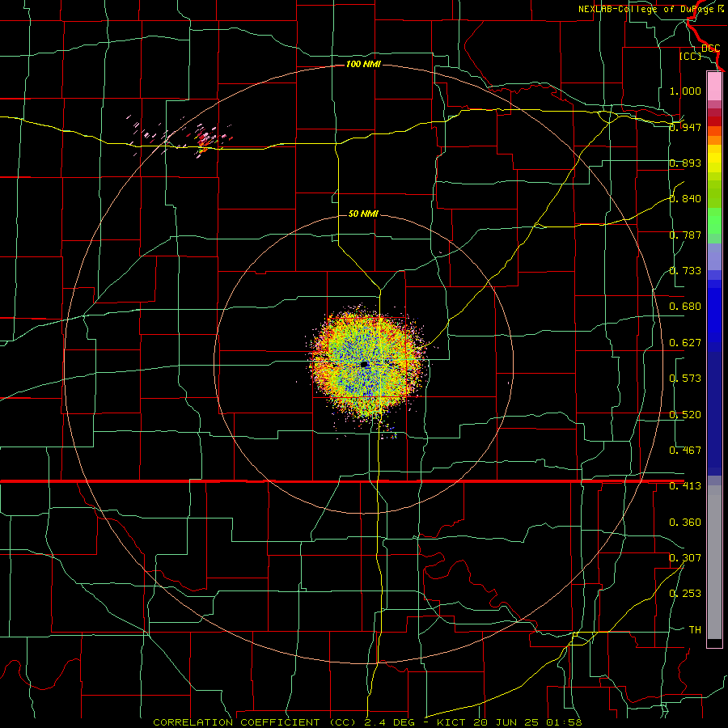Select the 0.253 scale value
The height and width of the screenshot is (728, 728).
(685, 594)
